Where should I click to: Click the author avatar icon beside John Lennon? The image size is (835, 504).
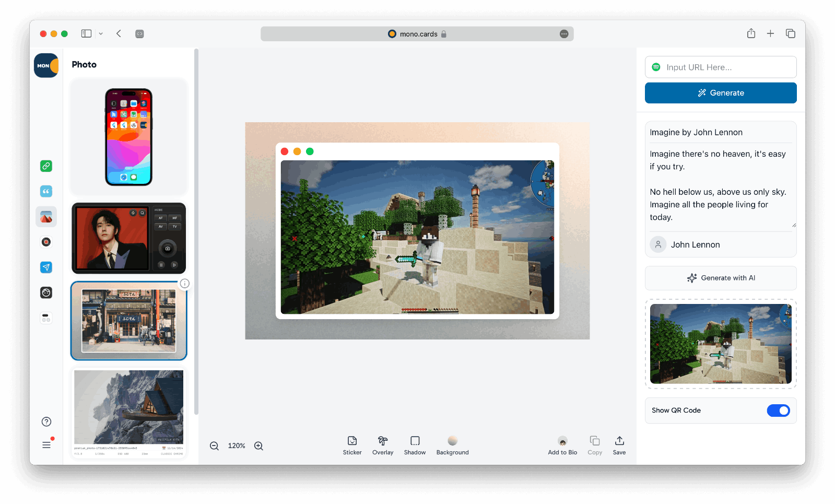tap(658, 244)
